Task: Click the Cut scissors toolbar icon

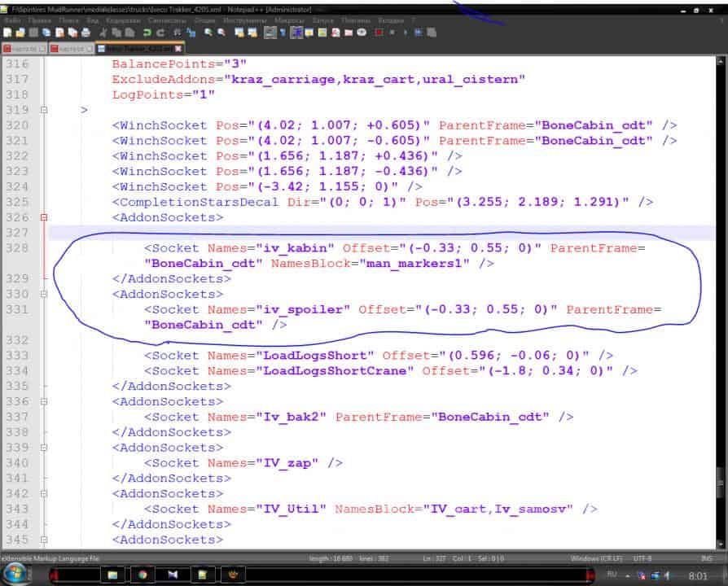Action: (104, 33)
